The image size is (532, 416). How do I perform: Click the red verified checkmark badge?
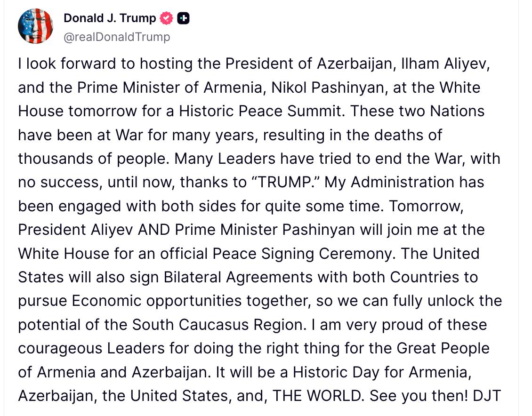coord(166,19)
